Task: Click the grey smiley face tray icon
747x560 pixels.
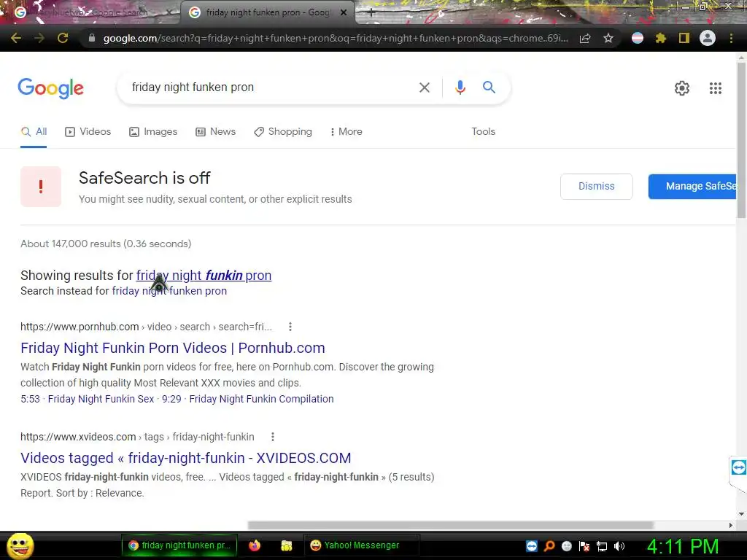Action: coord(566,546)
